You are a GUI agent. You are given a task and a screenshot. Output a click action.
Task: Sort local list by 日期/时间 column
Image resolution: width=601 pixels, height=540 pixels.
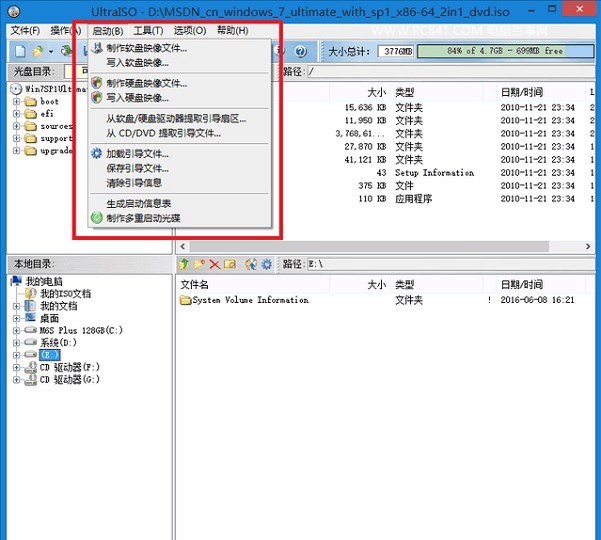pos(540,284)
